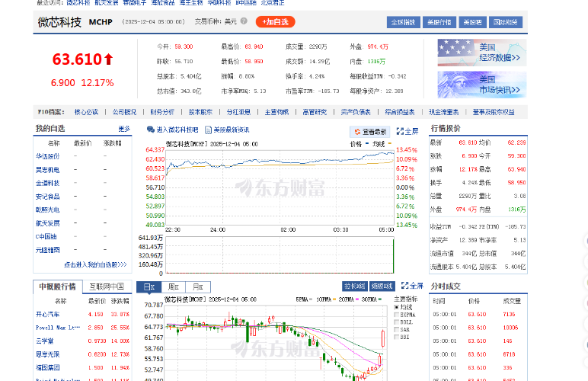
Task: Open 安记食品 in my watchlist
Action: coord(48,197)
